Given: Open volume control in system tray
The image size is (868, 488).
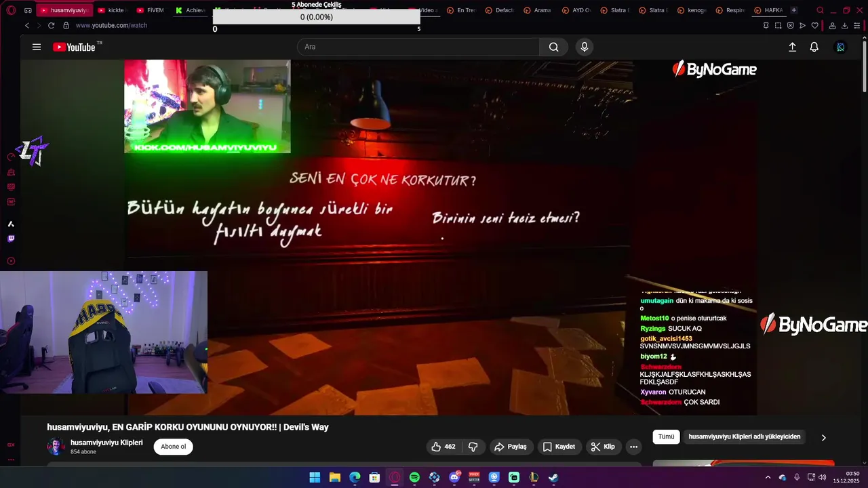Looking at the screenshot, I should click(823, 477).
